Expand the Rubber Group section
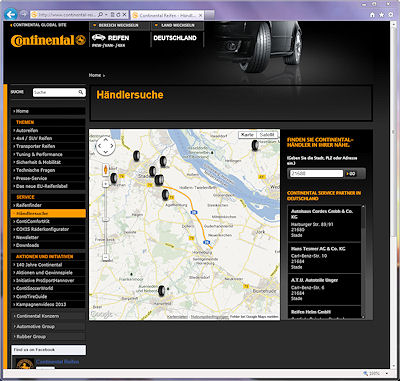Viewport: 400px width, 381px height. click(x=48, y=336)
